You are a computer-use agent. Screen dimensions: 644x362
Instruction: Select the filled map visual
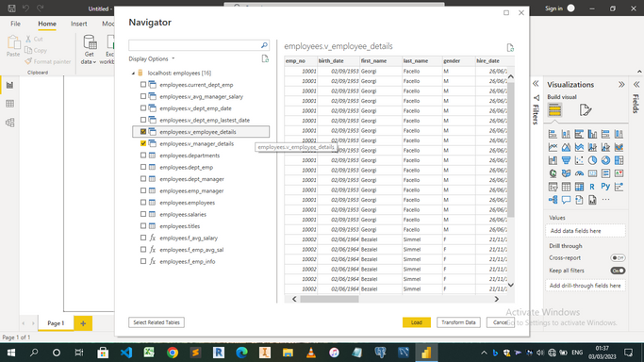[x=566, y=173]
